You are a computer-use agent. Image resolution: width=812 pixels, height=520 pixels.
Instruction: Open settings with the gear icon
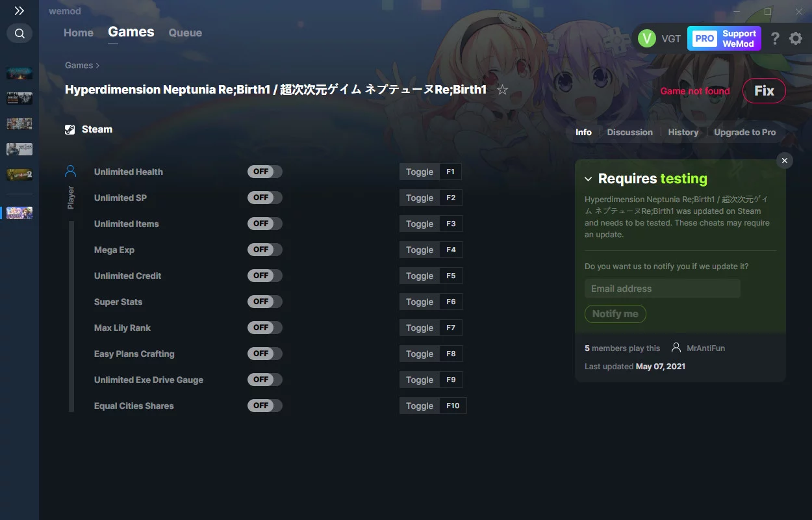796,38
